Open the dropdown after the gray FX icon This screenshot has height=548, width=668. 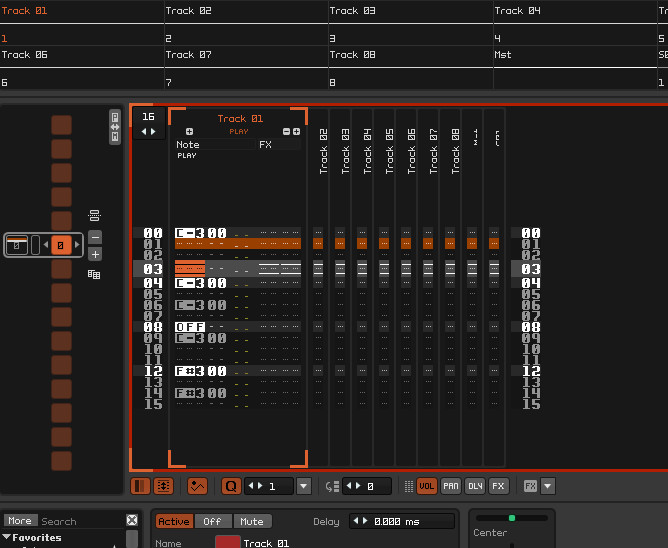(548, 486)
